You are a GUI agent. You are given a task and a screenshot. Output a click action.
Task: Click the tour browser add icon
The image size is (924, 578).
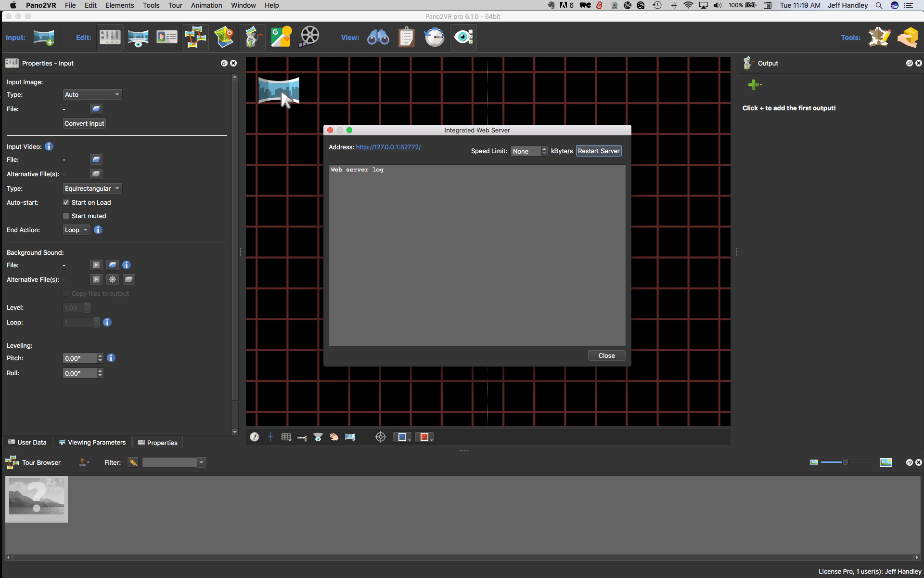tap(83, 462)
